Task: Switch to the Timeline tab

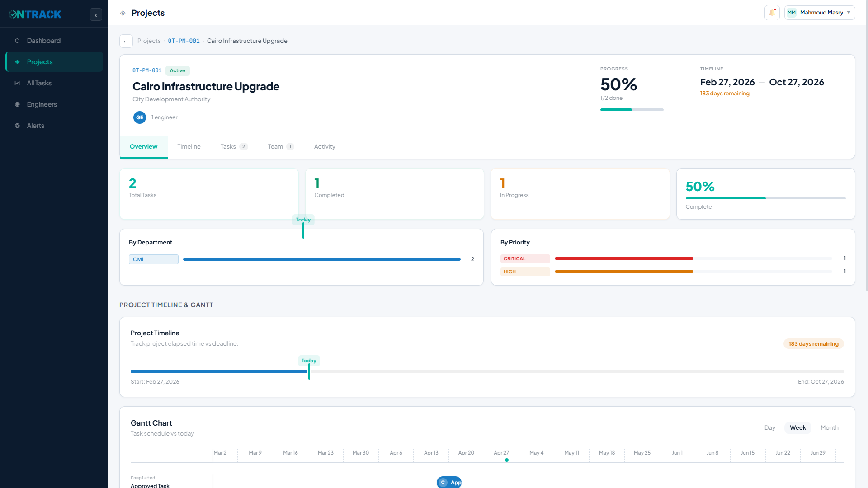Action: click(x=189, y=147)
